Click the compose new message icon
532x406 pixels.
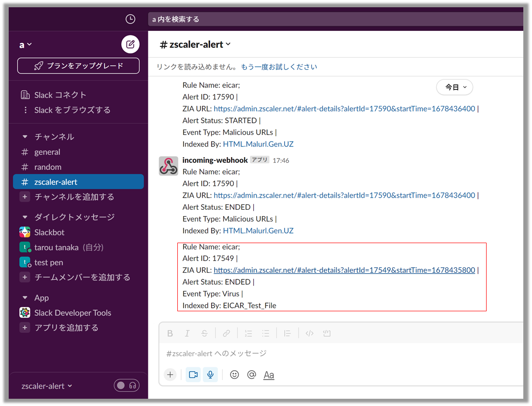pyautogui.click(x=130, y=44)
